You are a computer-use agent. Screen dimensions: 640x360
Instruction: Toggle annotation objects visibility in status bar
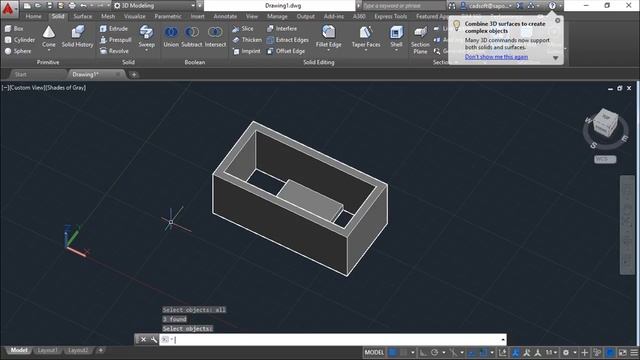516,352
